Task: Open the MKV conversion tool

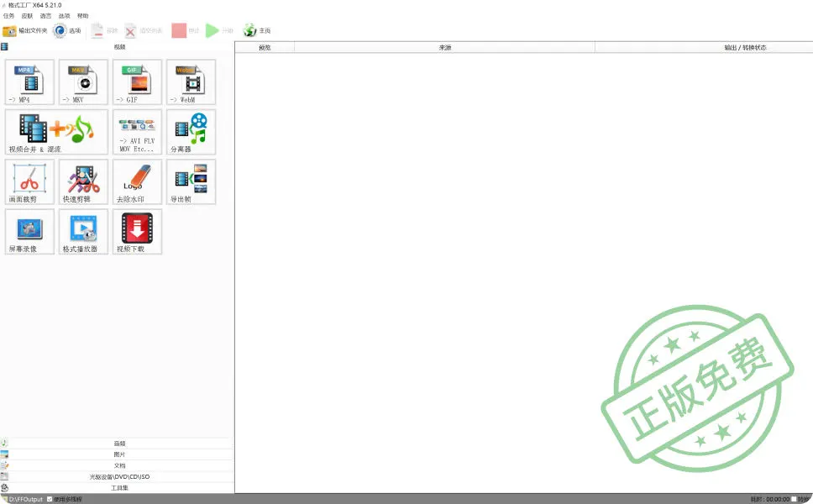Action: point(83,81)
